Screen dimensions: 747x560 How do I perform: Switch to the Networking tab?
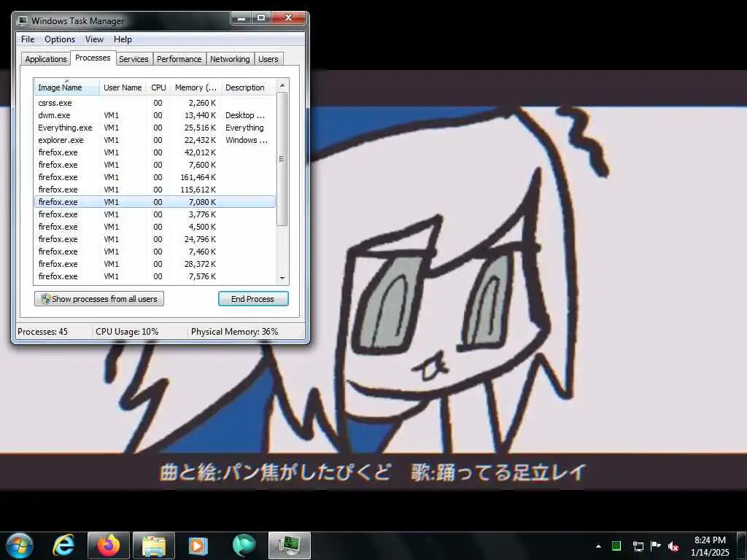pos(230,59)
